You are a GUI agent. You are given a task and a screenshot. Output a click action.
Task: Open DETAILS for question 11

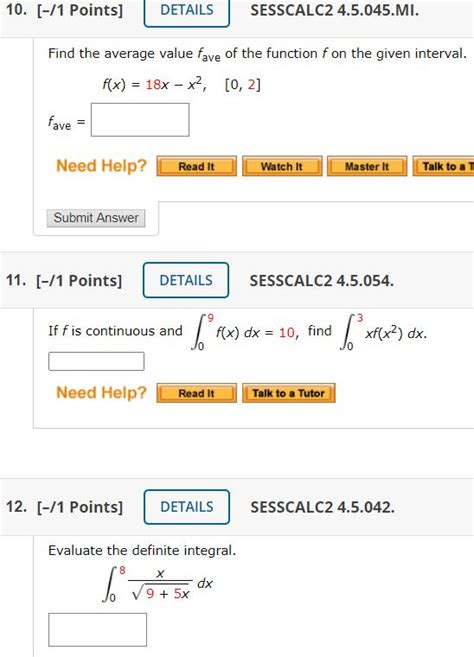point(186,280)
